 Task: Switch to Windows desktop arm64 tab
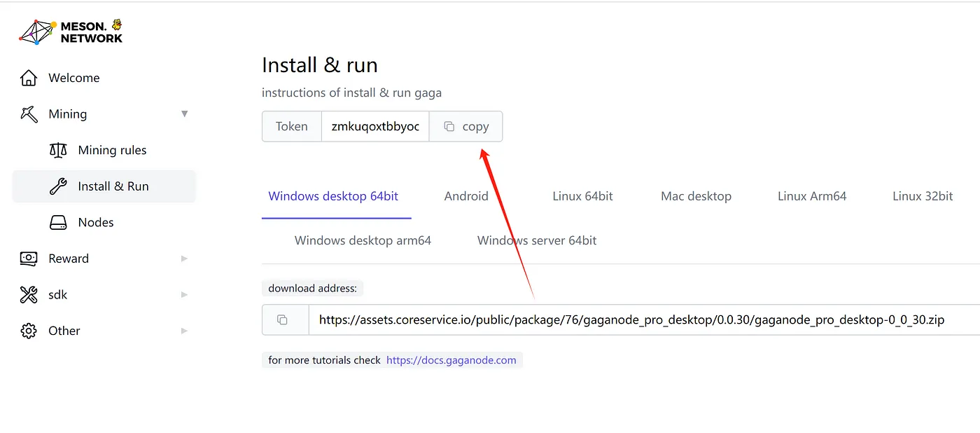[x=363, y=240]
